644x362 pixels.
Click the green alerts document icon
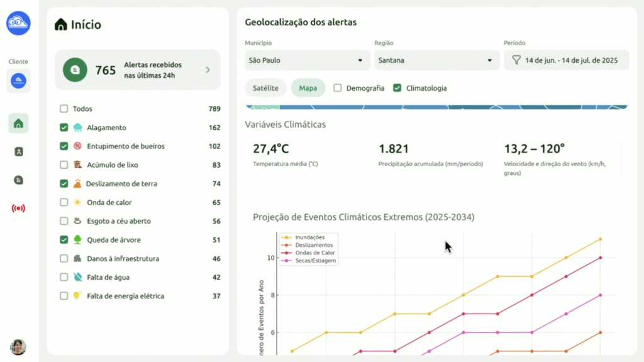75,70
